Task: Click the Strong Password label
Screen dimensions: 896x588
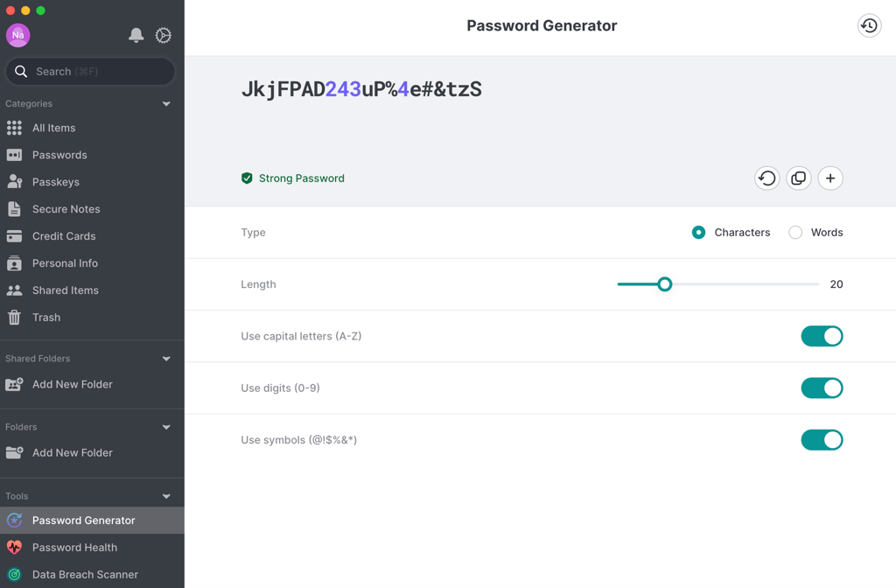Action: click(302, 178)
